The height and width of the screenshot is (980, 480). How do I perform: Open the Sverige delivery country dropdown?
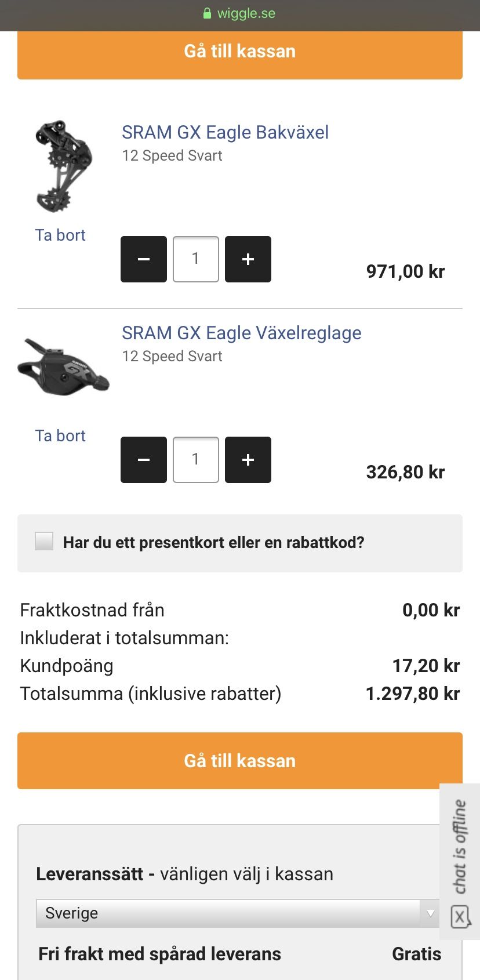coord(238,913)
